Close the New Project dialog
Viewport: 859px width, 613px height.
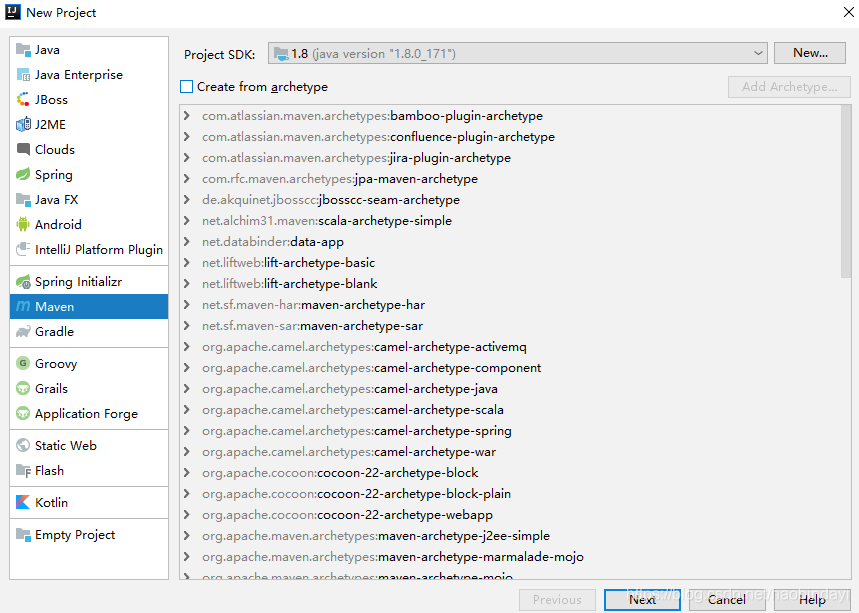pos(849,12)
